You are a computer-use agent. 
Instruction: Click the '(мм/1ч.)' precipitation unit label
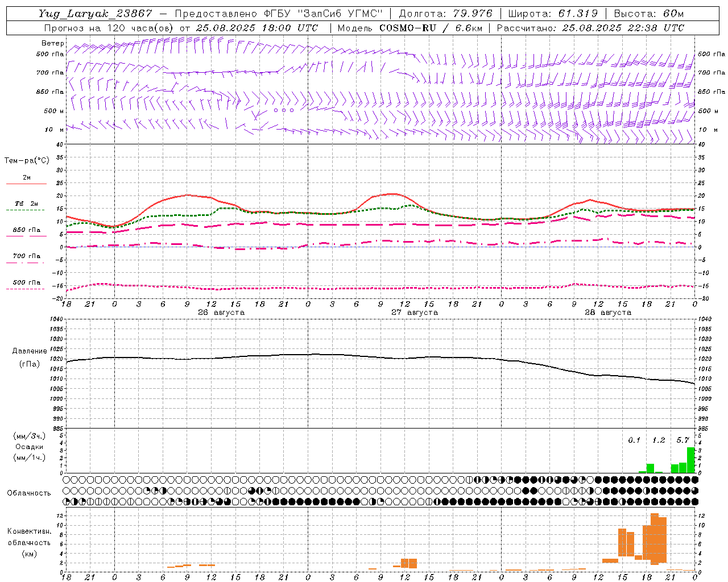tap(30, 458)
